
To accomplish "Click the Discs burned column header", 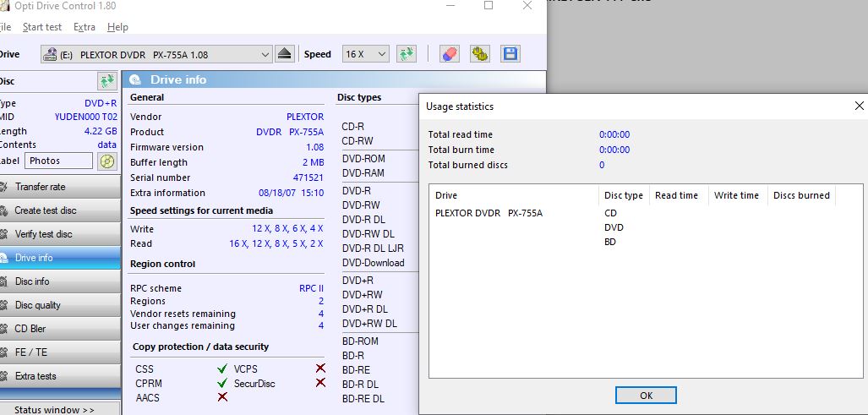I will 801,195.
